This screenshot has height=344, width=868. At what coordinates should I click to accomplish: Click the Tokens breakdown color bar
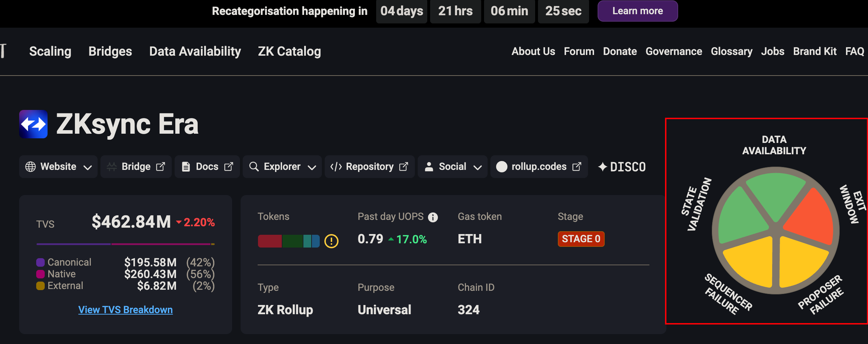coord(289,241)
